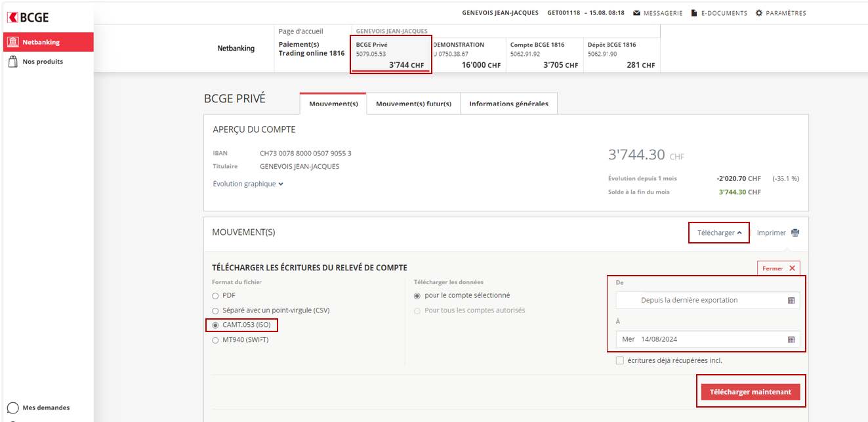Open E-Documents file icon
Screen dimensions: 868x422
(694, 13)
